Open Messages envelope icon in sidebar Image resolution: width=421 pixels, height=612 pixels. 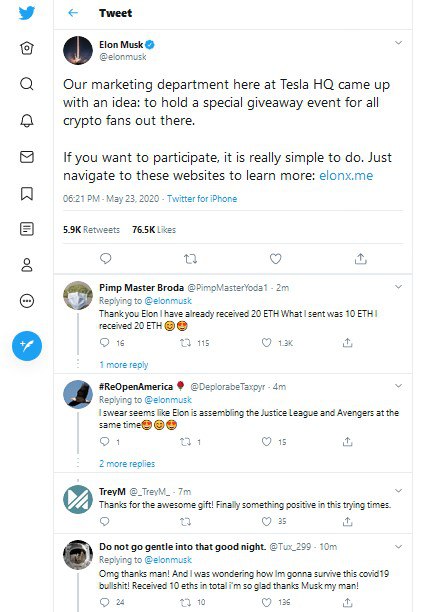[27, 157]
